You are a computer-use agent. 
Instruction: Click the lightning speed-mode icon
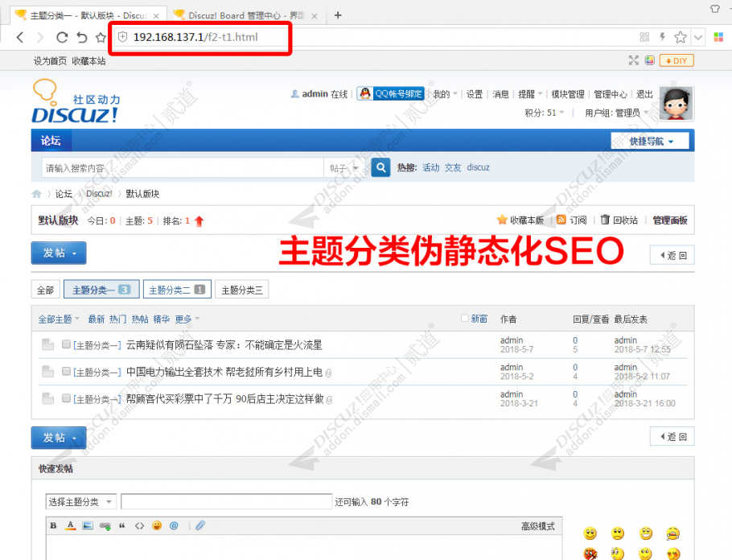click(662, 37)
